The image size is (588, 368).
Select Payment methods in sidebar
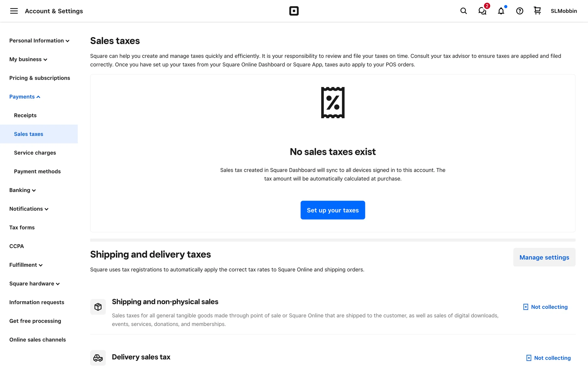(x=37, y=171)
